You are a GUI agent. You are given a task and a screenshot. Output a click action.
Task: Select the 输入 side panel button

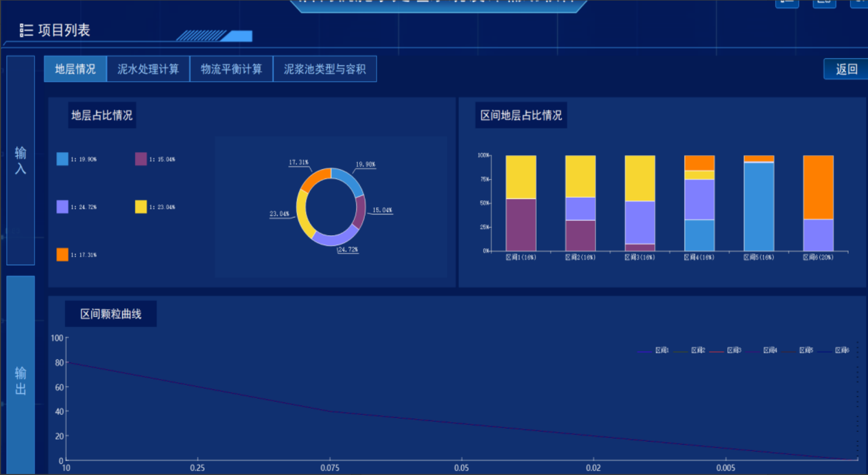tap(20, 160)
